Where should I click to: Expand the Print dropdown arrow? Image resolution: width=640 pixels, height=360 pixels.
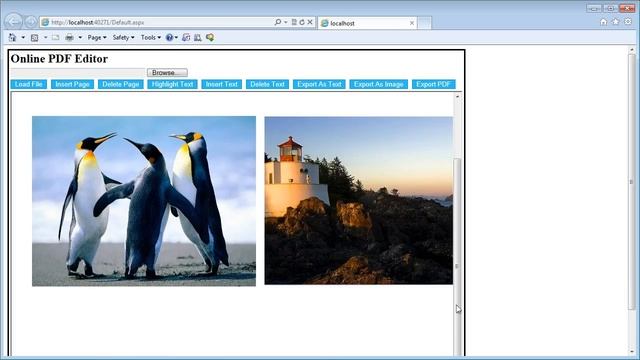tap(80, 38)
